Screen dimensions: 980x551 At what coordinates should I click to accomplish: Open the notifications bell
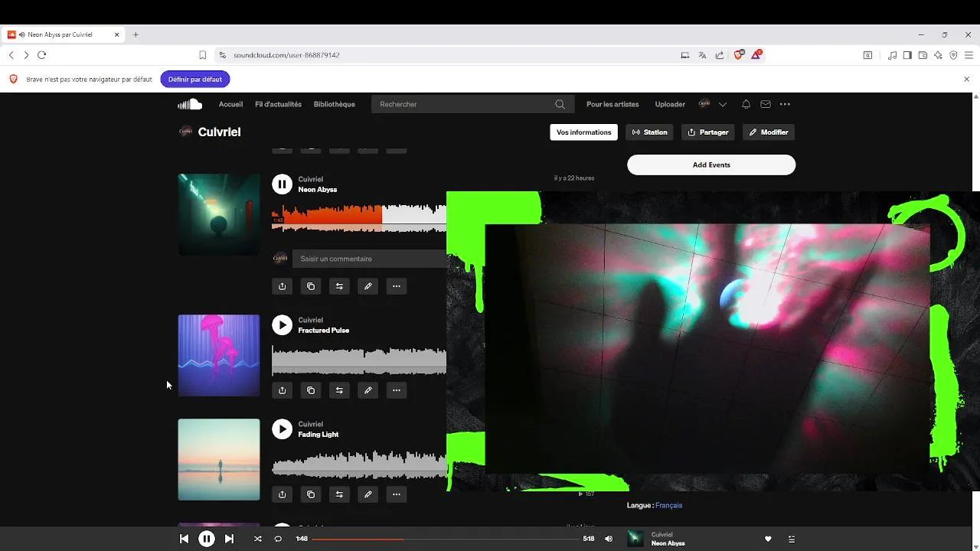(746, 104)
